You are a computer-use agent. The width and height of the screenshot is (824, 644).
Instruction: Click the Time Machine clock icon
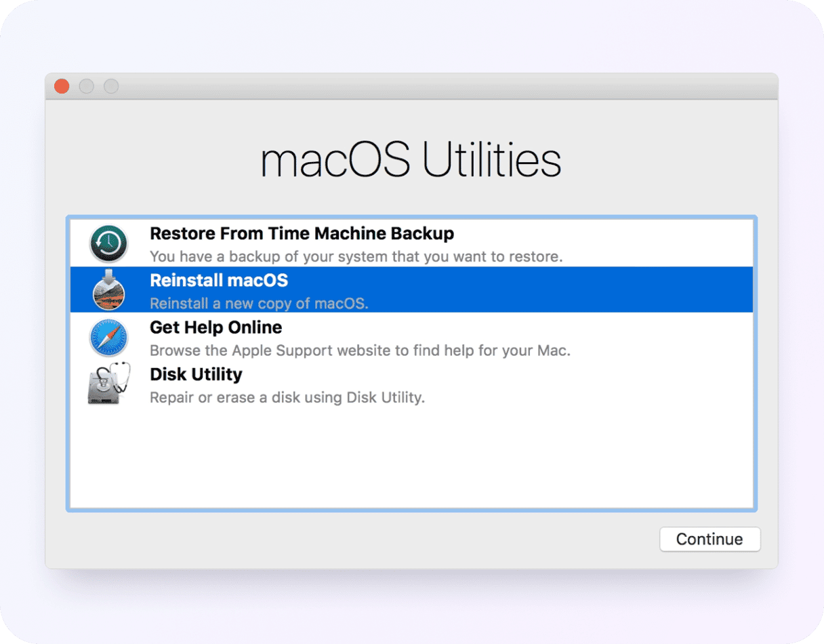pyautogui.click(x=108, y=244)
